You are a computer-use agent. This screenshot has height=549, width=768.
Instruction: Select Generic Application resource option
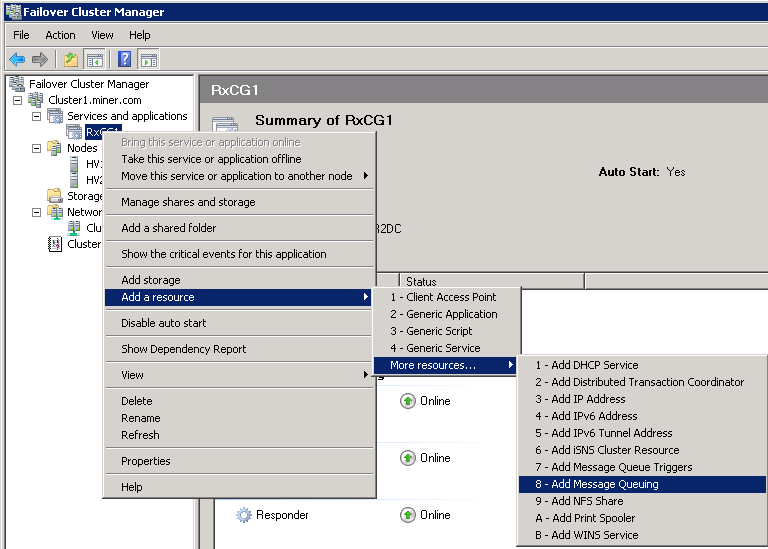(444, 314)
